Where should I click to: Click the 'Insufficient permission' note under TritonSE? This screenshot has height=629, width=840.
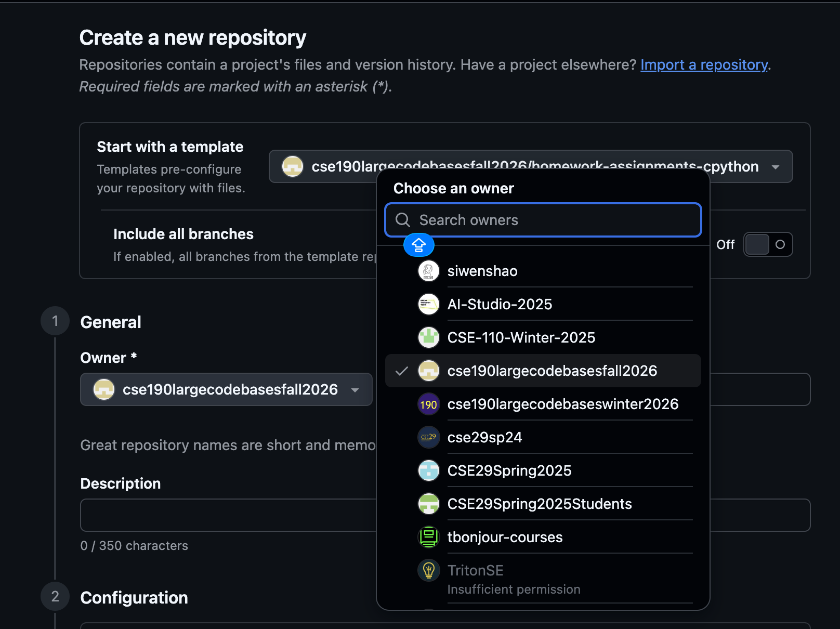pyautogui.click(x=514, y=589)
